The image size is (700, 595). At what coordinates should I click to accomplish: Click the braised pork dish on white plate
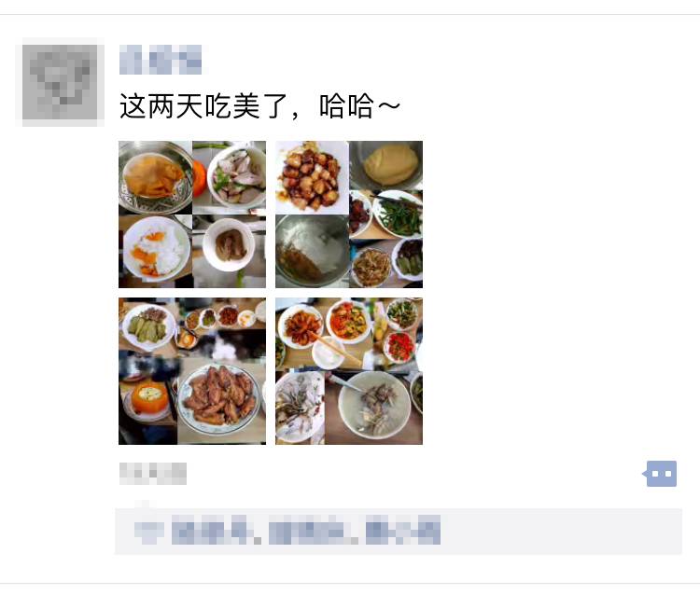pos(312,177)
